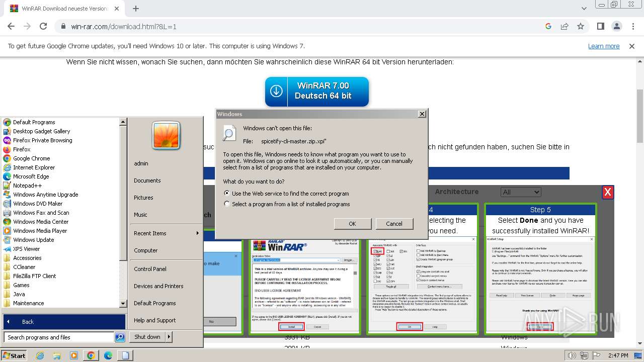Click the Start button
The image size is (644, 362).
pyautogui.click(x=14, y=355)
